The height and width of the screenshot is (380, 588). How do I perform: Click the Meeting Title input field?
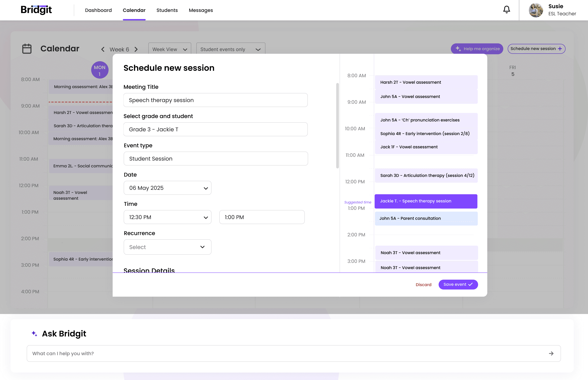(215, 100)
